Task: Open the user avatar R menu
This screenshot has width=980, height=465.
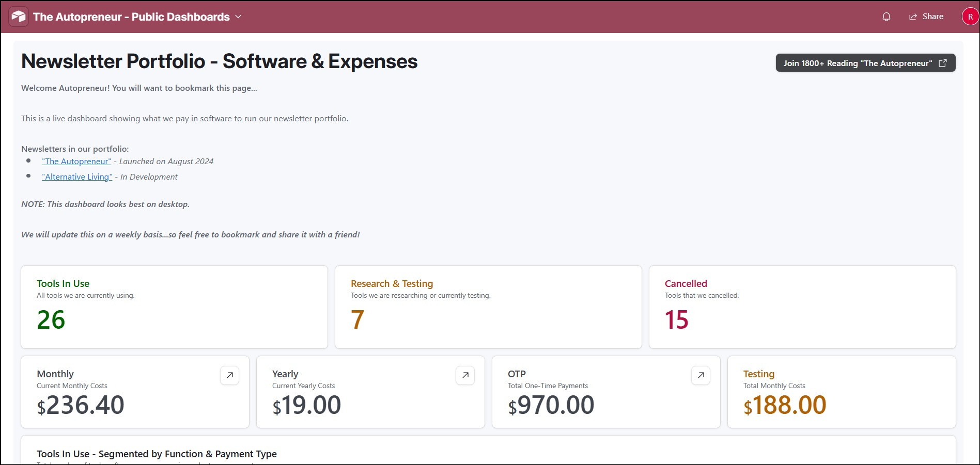Action: 970,17
